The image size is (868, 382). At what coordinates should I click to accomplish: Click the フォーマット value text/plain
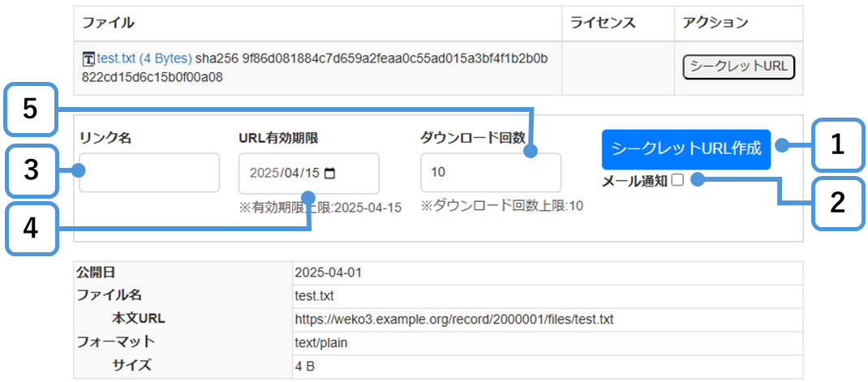click(320, 342)
